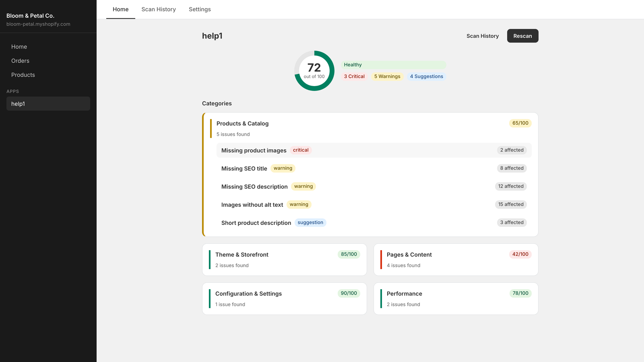Expand the Theme & Storefront category card
644x362 pixels.
point(285,259)
